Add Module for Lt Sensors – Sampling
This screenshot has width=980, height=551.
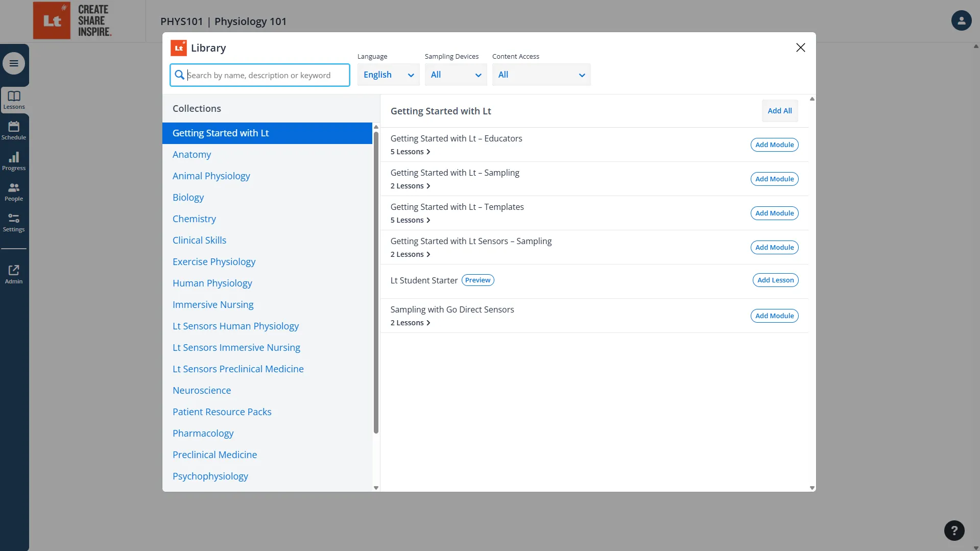click(x=774, y=248)
